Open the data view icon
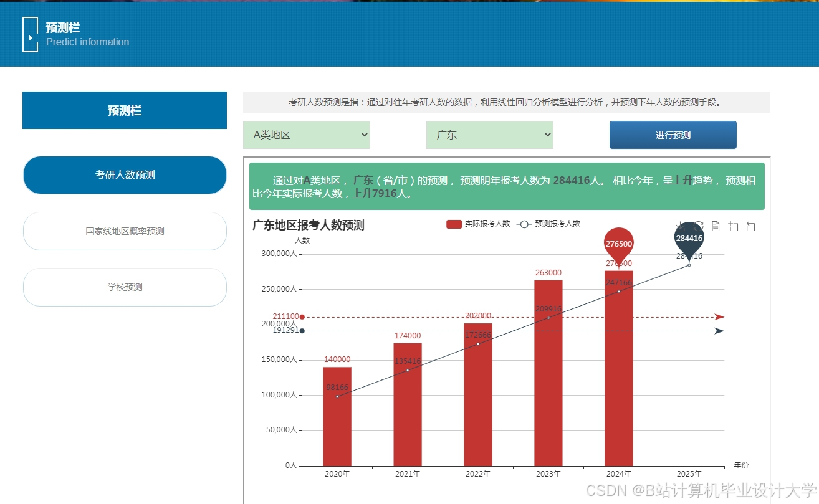The height and width of the screenshot is (504, 819). [x=716, y=226]
